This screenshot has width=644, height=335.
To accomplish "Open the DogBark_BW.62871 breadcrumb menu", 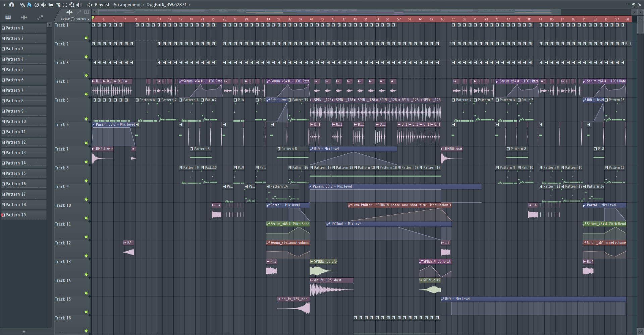I will [x=166, y=5].
